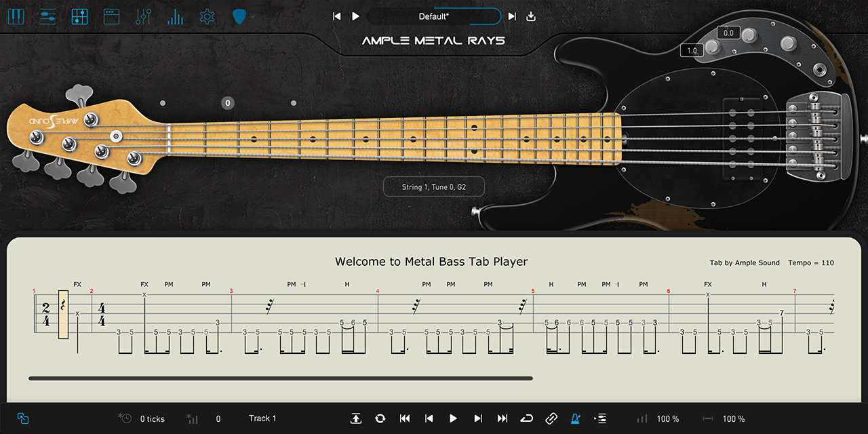Open the mixer faders panel icon

[143, 16]
